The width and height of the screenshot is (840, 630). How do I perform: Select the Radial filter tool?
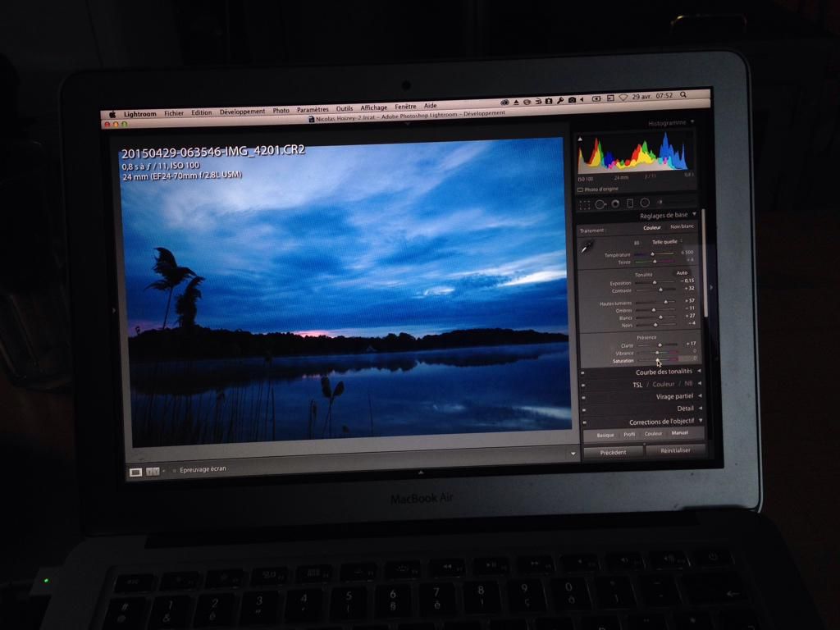(x=645, y=203)
